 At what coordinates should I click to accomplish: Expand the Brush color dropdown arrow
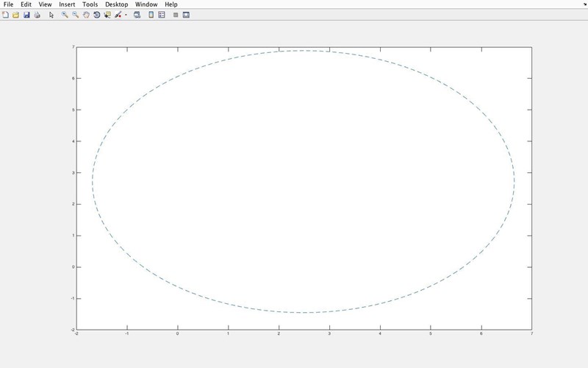(x=126, y=15)
